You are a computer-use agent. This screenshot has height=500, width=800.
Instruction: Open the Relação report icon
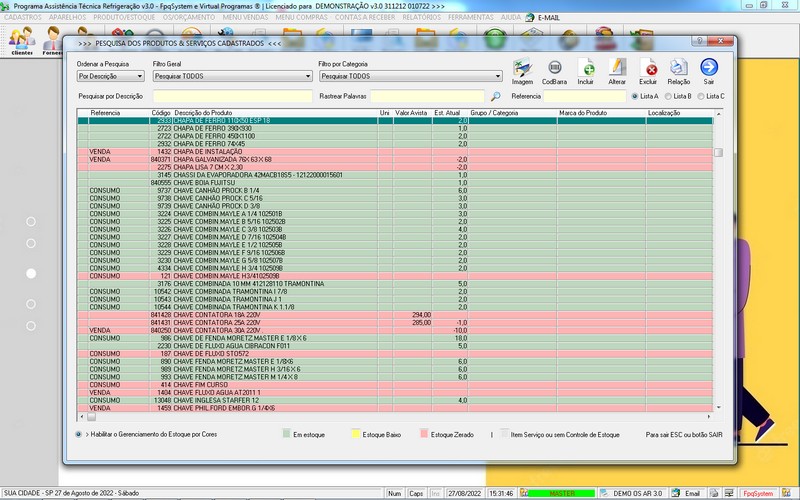679,69
